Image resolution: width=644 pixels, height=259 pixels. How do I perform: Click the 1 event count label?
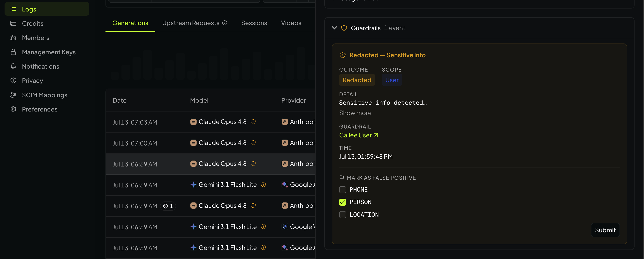tap(394, 28)
